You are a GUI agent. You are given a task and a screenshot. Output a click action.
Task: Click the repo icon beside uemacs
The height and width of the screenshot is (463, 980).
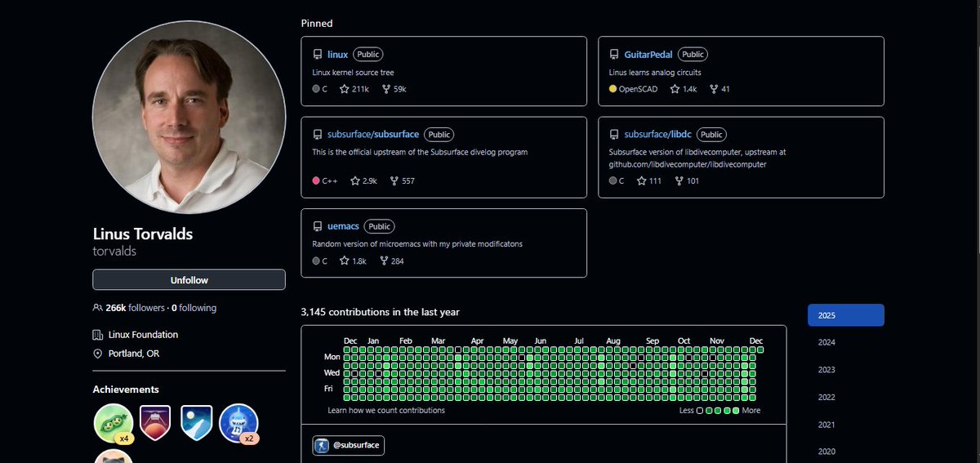318,226
